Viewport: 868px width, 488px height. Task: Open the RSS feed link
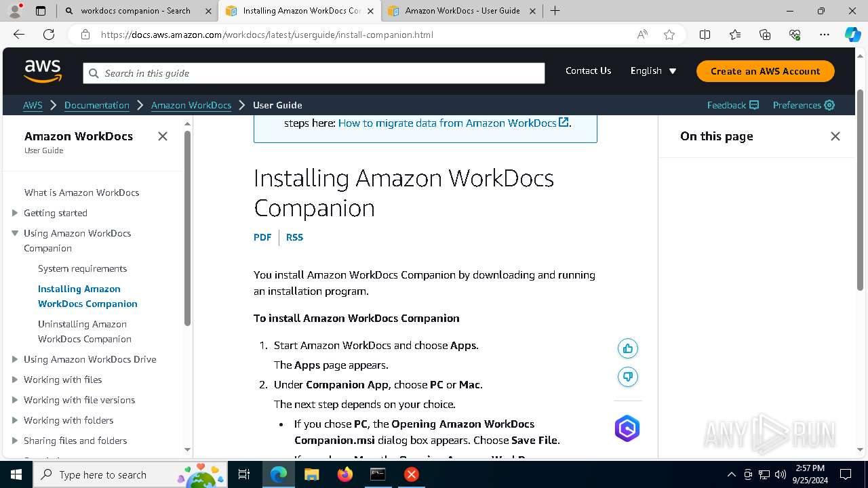tap(294, 237)
